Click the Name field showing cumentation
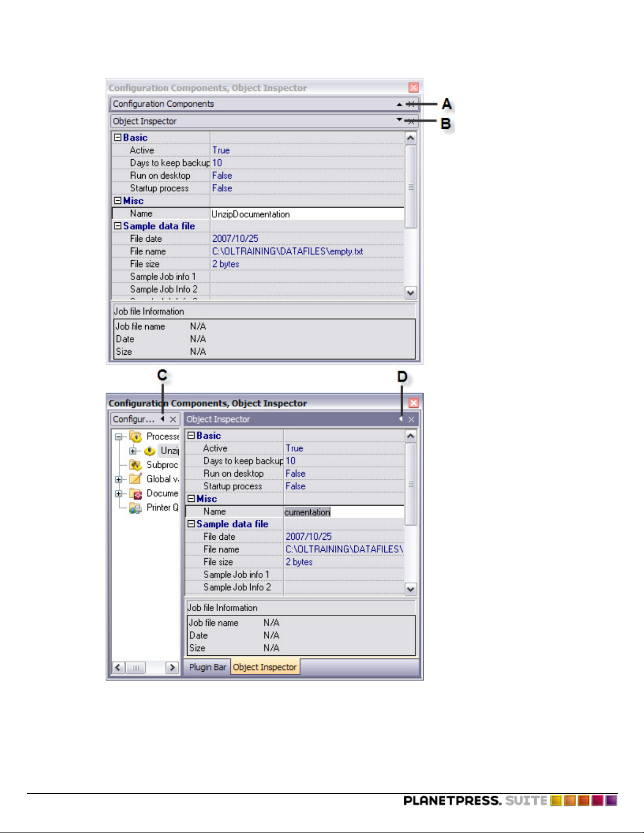This screenshot has height=833, width=644. tap(344, 512)
